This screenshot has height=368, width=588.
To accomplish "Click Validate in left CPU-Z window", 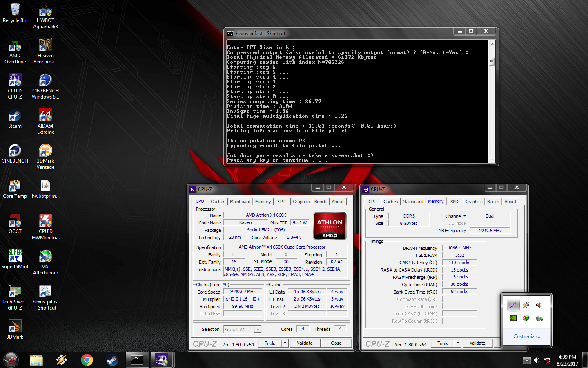I will click(x=305, y=343).
